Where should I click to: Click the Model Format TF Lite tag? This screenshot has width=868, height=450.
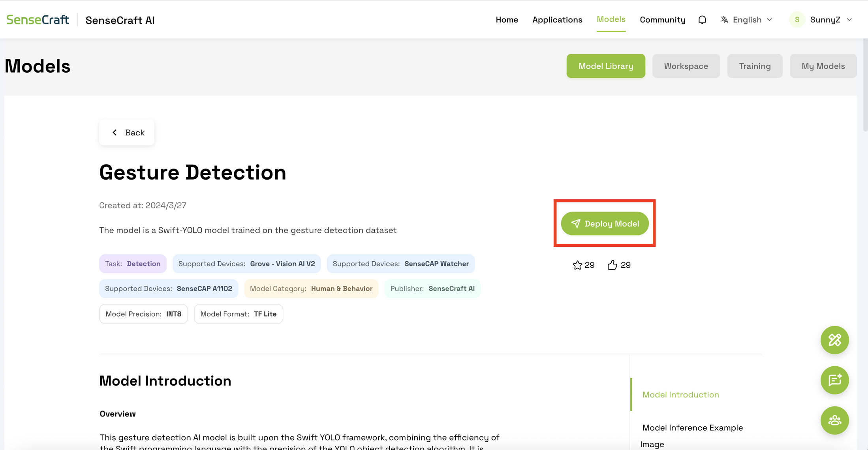point(239,314)
